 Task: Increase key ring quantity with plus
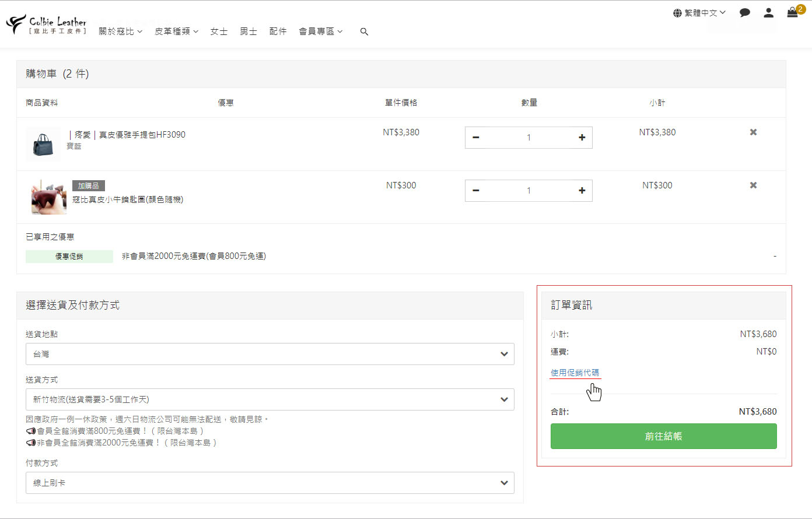(x=582, y=191)
